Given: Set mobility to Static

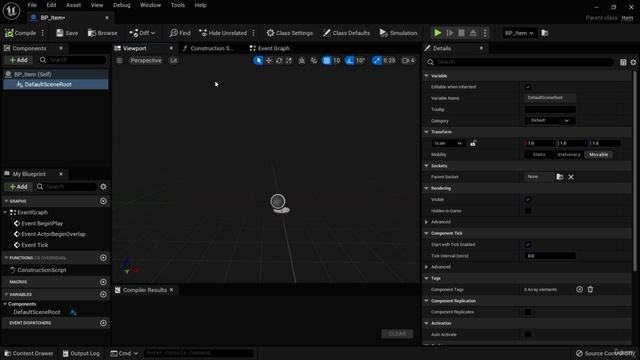Looking at the screenshot, I should pos(539,155).
